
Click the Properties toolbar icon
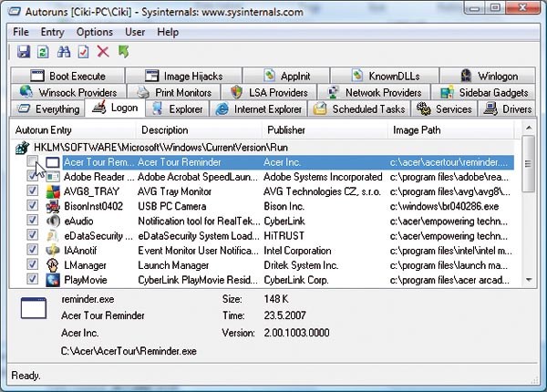pos(83,52)
